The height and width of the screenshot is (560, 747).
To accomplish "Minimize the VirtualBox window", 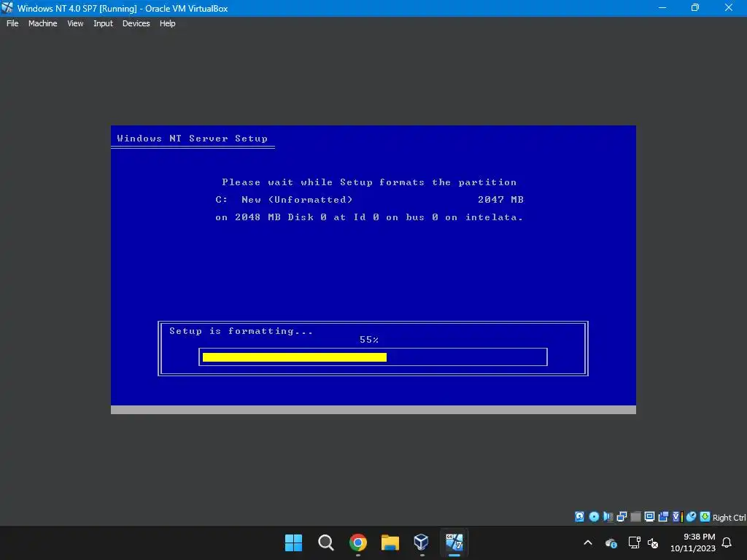I will point(662,7).
